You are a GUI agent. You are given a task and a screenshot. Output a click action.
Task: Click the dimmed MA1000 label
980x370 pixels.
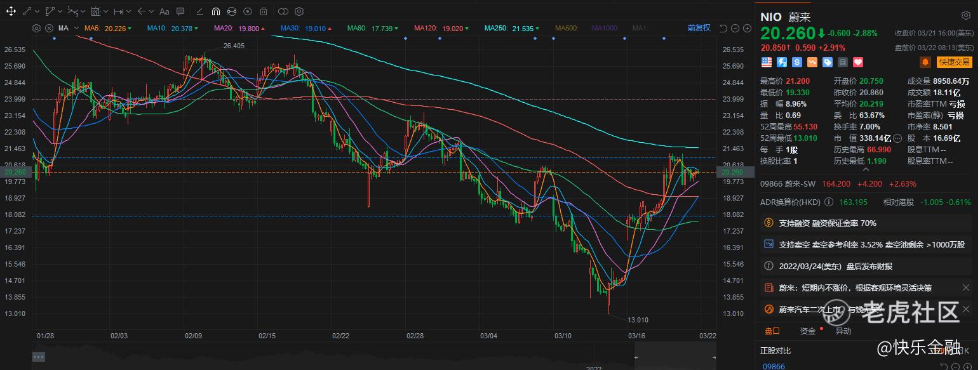606,28
